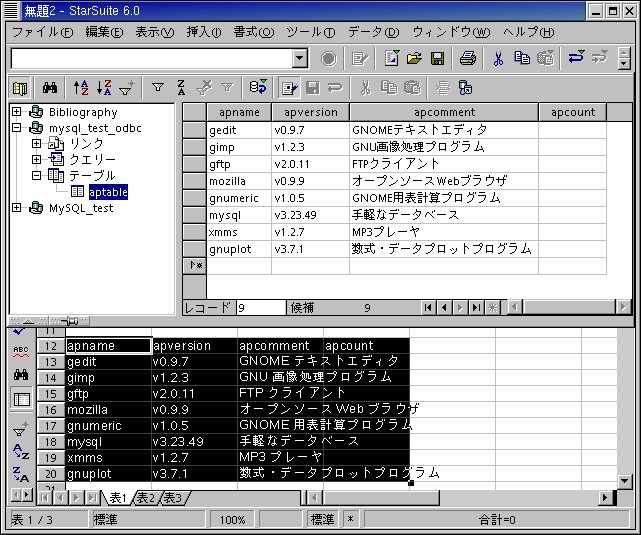641x535 pixels.
Task: Switch to sheet tab 表2
Action: pos(146,497)
